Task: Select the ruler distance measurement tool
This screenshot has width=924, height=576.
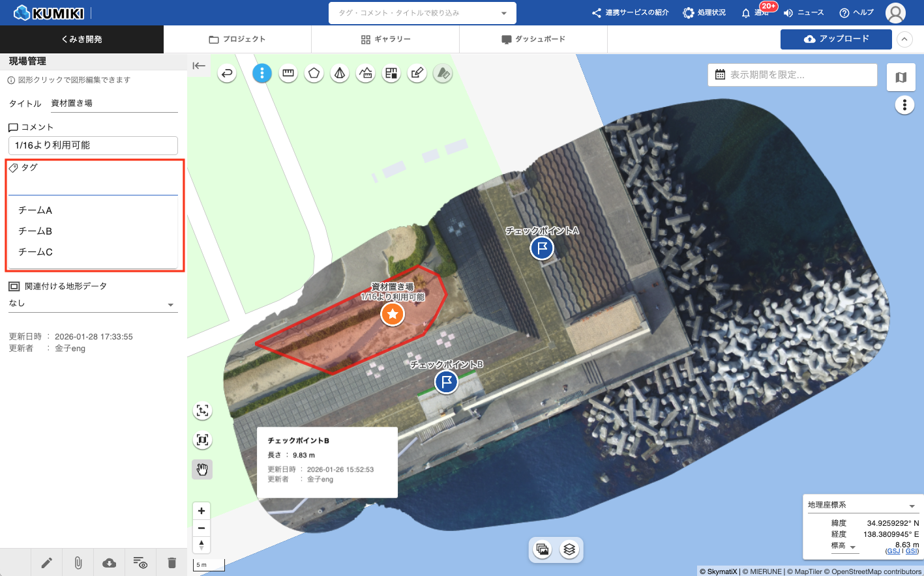Action: (x=288, y=73)
